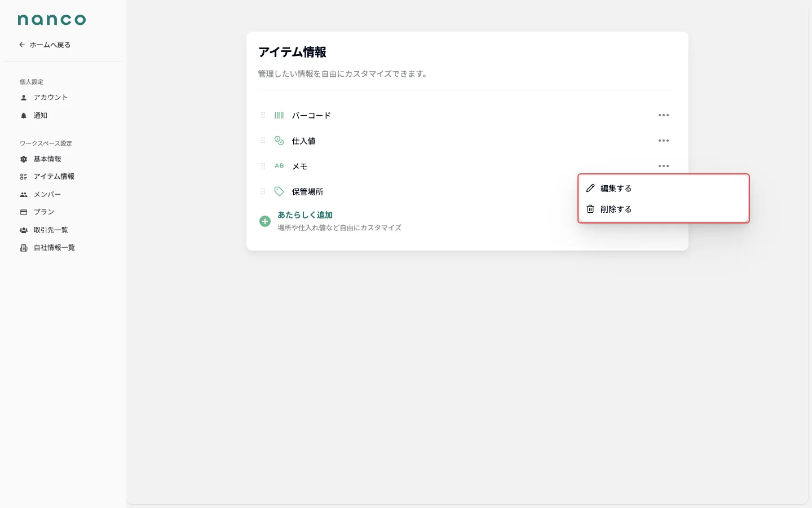
Task: Click the アイテム情報 list icon in sidebar
Action: (x=24, y=177)
